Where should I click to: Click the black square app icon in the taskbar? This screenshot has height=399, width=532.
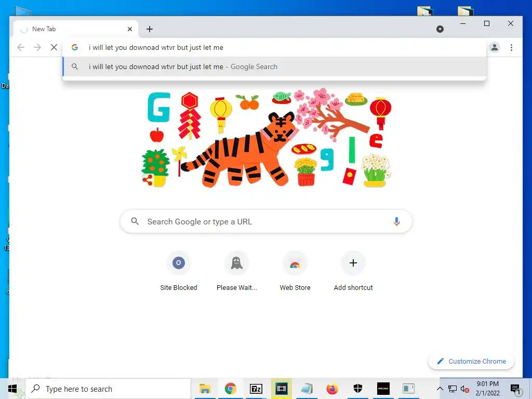tap(383, 389)
